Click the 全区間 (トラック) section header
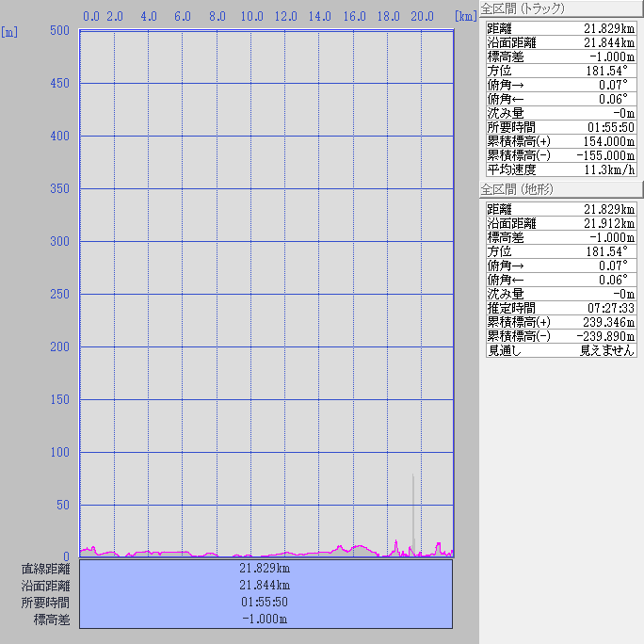The image size is (644, 644). tap(561, 8)
